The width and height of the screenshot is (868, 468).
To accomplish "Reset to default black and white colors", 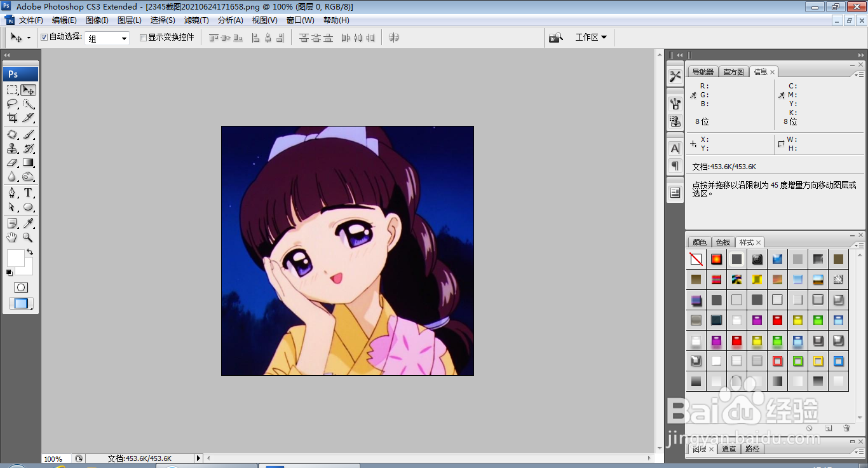I will [x=9, y=273].
